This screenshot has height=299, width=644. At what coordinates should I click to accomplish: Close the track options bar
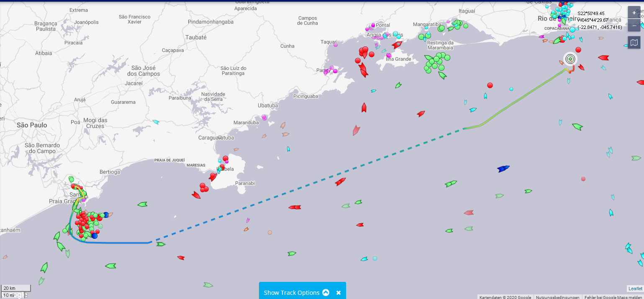(339, 293)
